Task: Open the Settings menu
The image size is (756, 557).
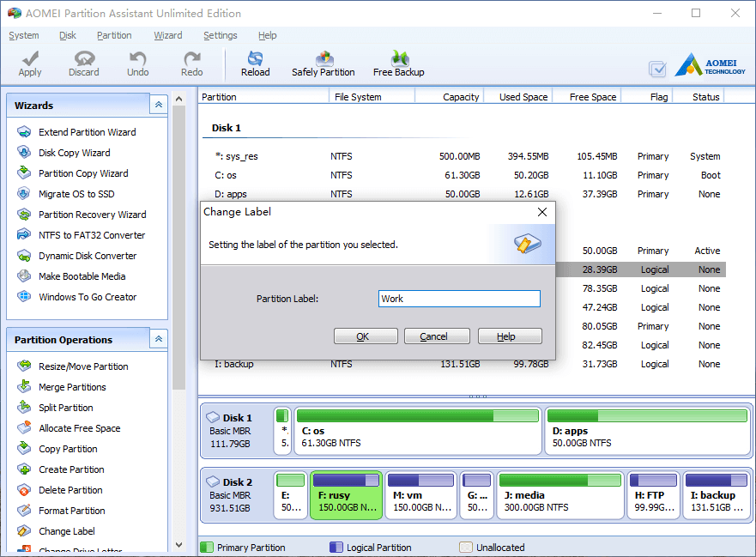Action: [x=221, y=35]
